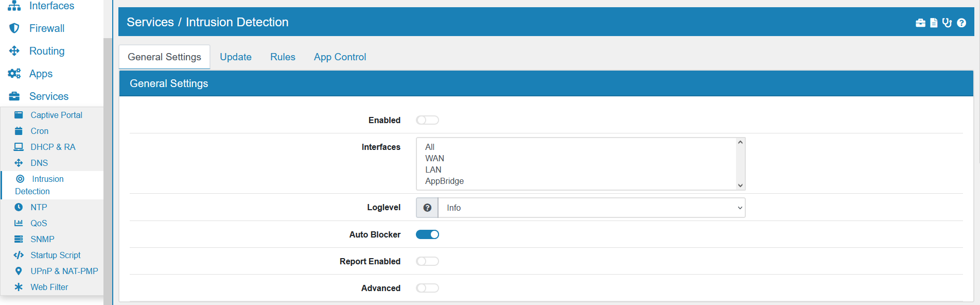The height and width of the screenshot is (305, 980).
Task: Click the stethoscope diagnostics icon
Action: tap(947, 23)
